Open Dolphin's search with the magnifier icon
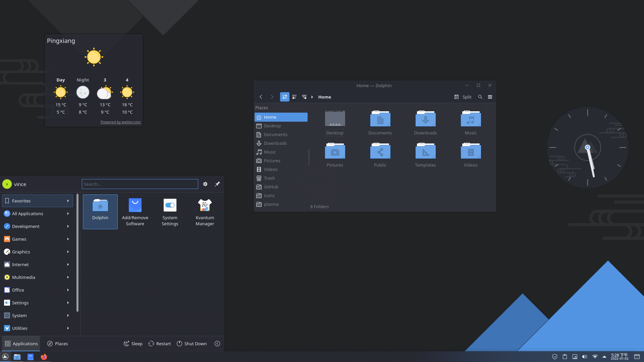The image size is (644, 362). pyautogui.click(x=480, y=97)
